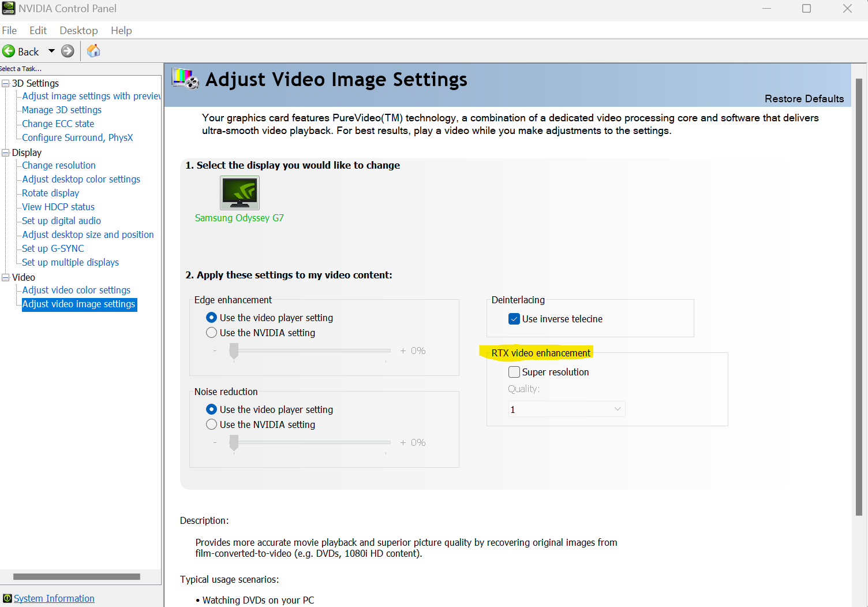868x607 pixels.
Task: Open the Quality dropdown
Action: (566, 409)
